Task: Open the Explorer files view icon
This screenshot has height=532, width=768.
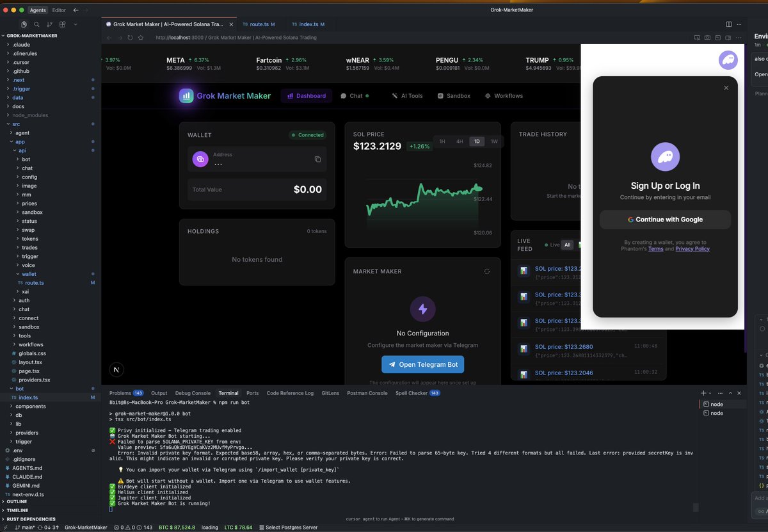Action: point(24,24)
